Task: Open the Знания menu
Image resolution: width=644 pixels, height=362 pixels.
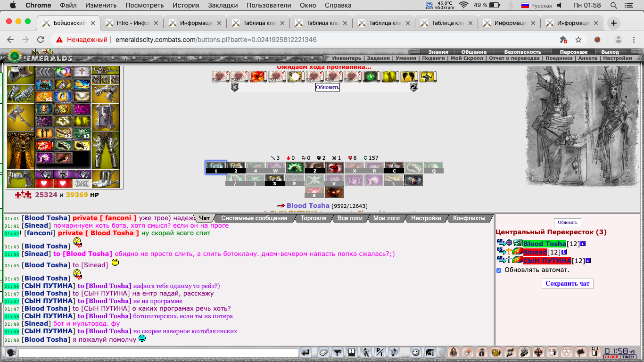Action: [438, 52]
